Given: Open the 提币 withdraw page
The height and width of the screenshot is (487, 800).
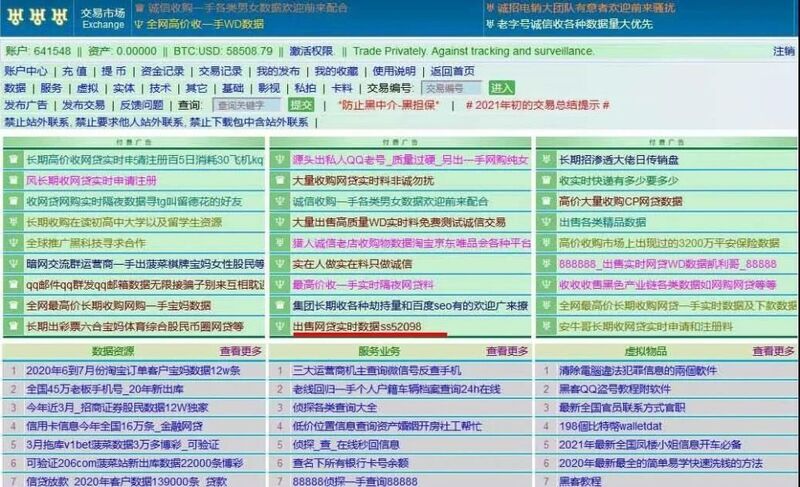Looking at the screenshot, I should pyautogui.click(x=113, y=71).
